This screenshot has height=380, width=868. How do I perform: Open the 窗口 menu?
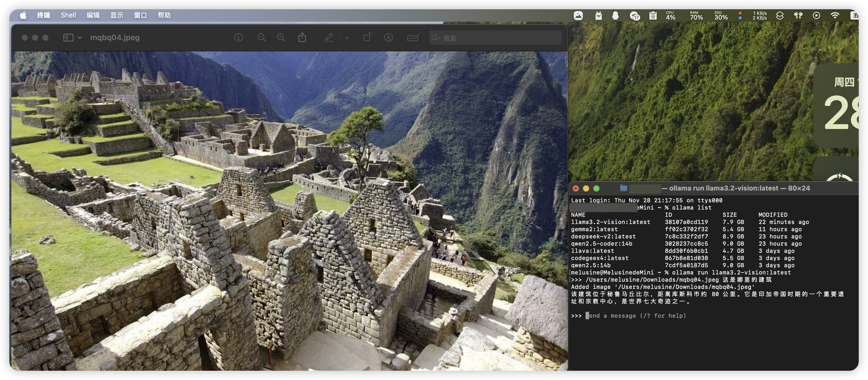pyautogui.click(x=140, y=15)
